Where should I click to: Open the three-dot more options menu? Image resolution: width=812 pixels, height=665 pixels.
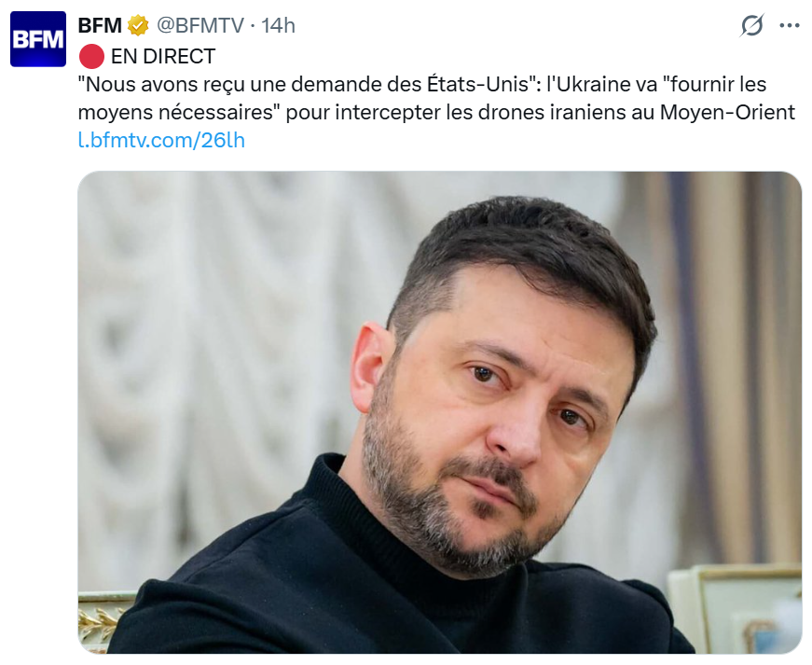pos(790,25)
